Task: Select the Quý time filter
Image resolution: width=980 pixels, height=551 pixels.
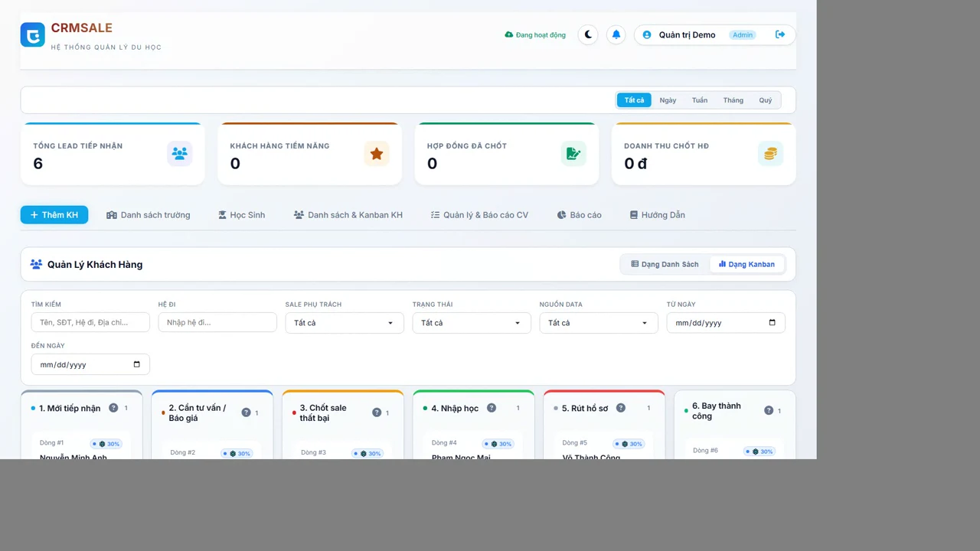Action: click(766, 100)
